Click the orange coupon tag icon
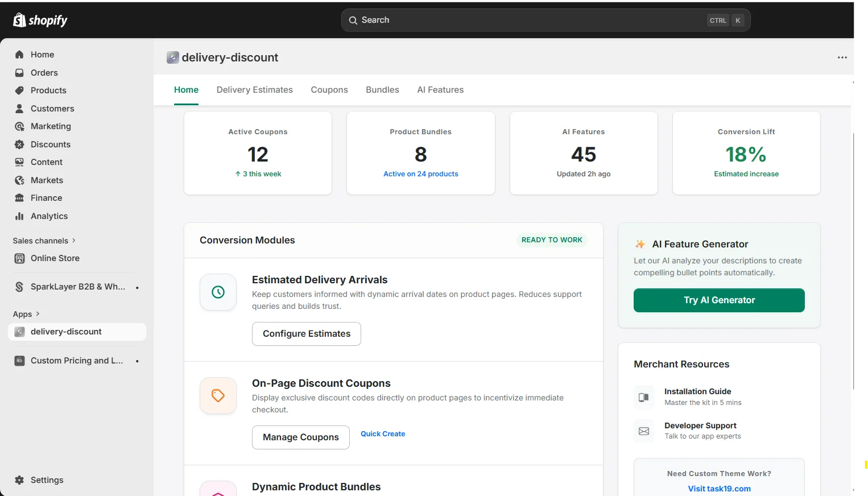This screenshot has height=496, width=868. [x=218, y=396]
